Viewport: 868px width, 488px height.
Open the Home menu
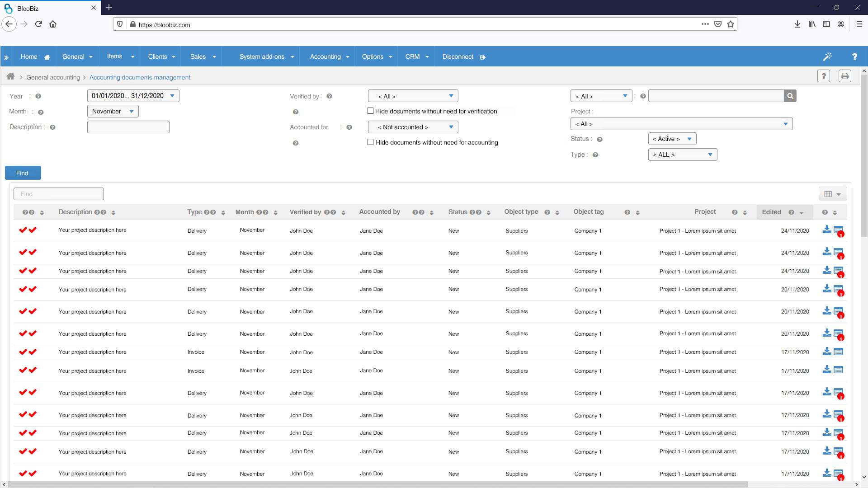35,56
